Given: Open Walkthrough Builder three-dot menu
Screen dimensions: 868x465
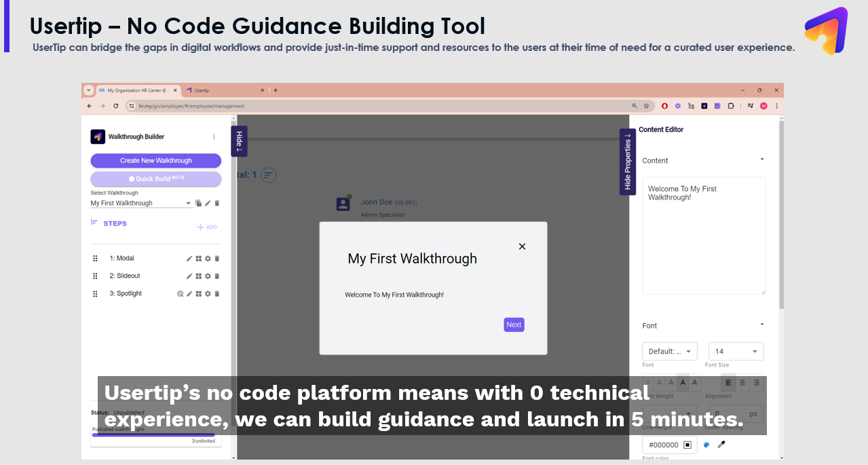Looking at the screenshot, I should click(x=214, y=136).
